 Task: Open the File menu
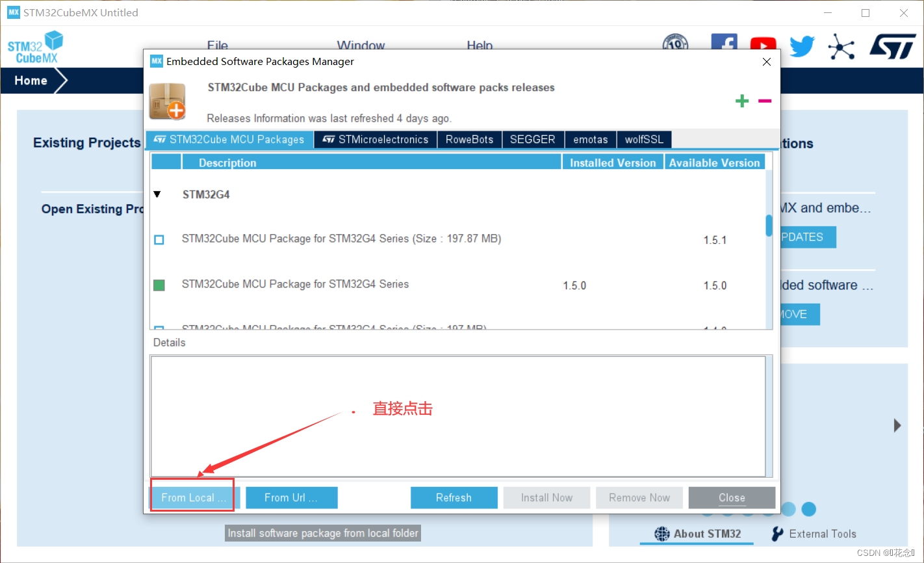click(218, 46)
